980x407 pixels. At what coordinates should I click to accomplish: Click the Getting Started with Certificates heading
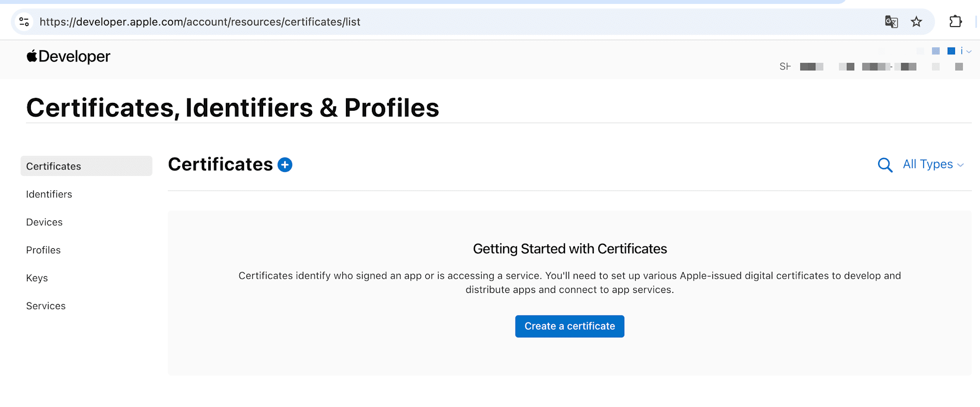pos(569,249)
